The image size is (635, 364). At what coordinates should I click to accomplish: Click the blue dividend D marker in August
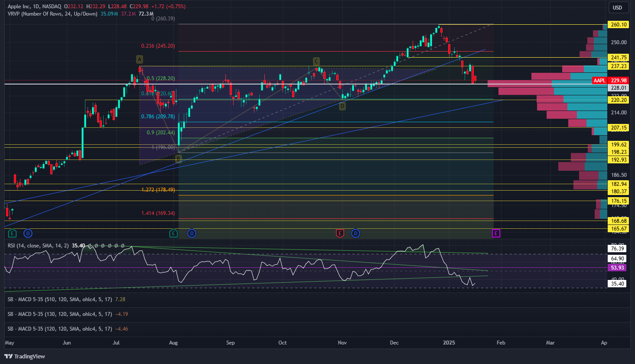tap(192, 234)
